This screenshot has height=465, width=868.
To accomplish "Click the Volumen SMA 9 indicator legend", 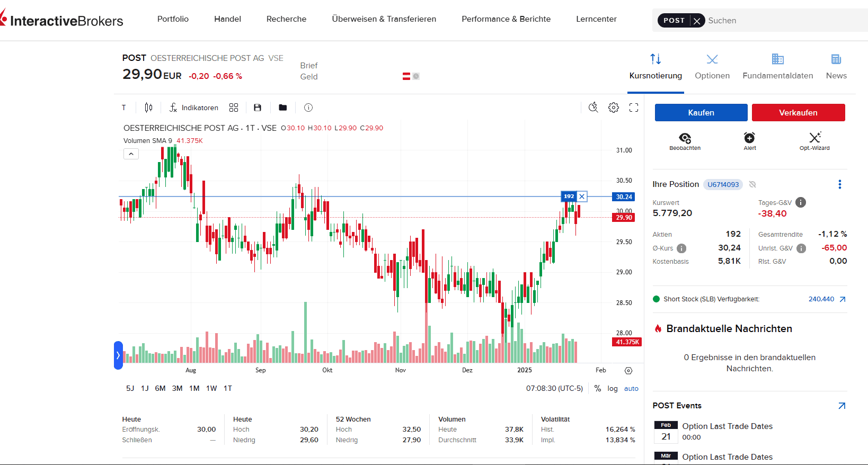I will tap(163, 141).
